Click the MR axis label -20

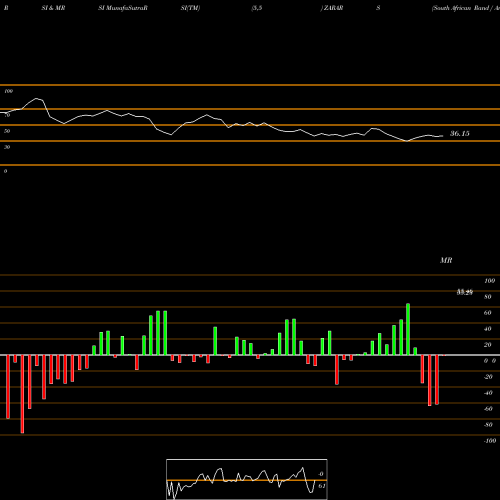tap(488, 377)
